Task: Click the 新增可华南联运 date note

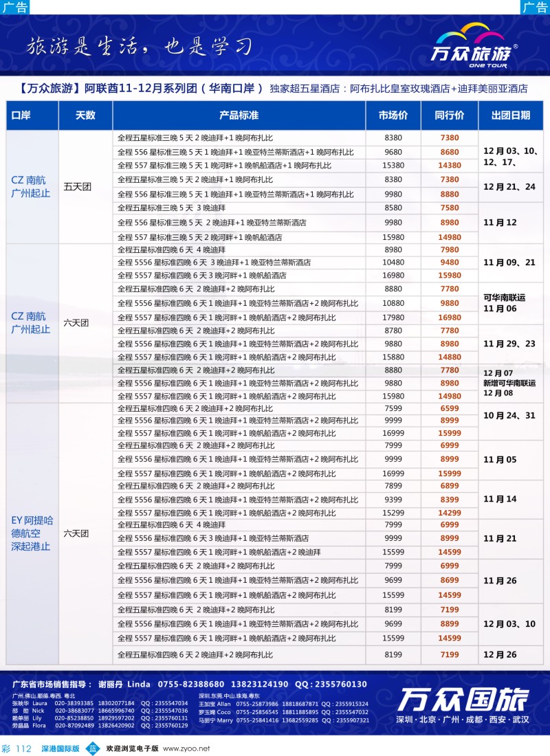Action: [x=509, y=383]
